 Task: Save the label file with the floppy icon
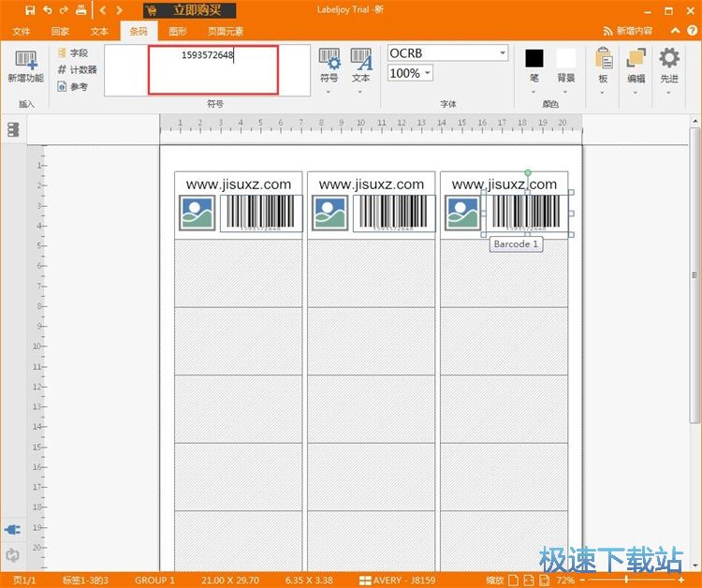point(30,10)
